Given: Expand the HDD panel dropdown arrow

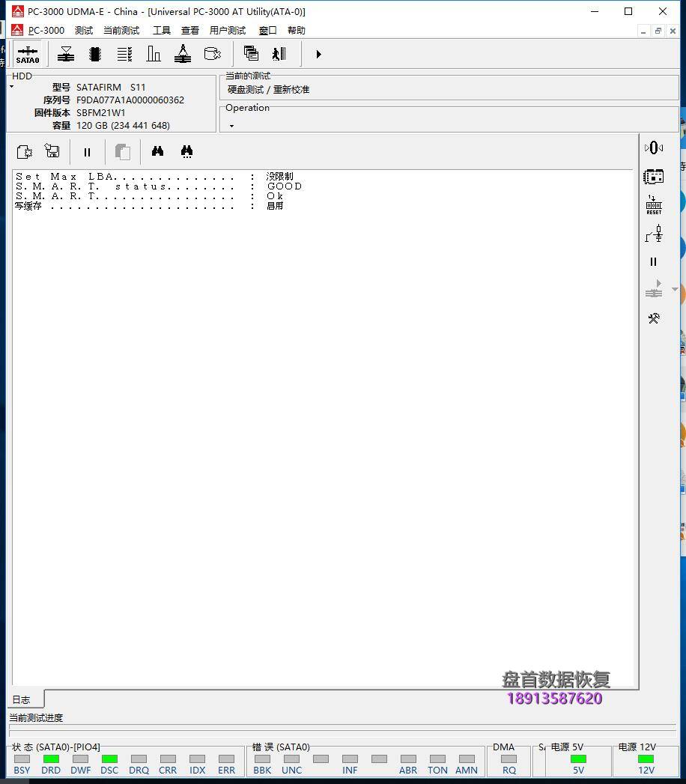Looking at the screenshot, I should click(x=11, y=87).
